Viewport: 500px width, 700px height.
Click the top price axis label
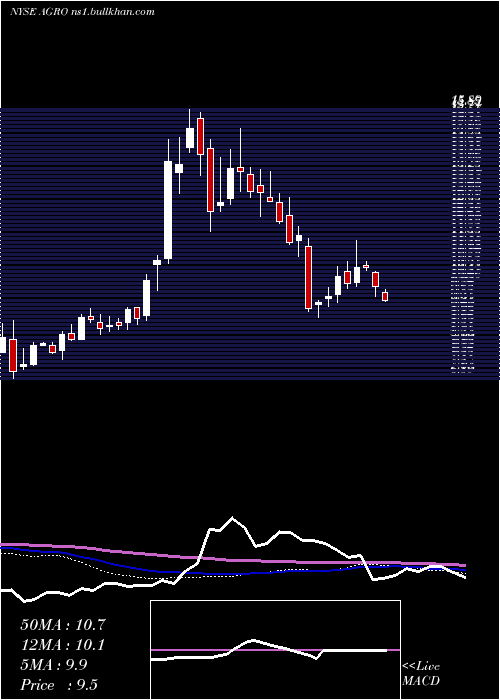[467, 101]
